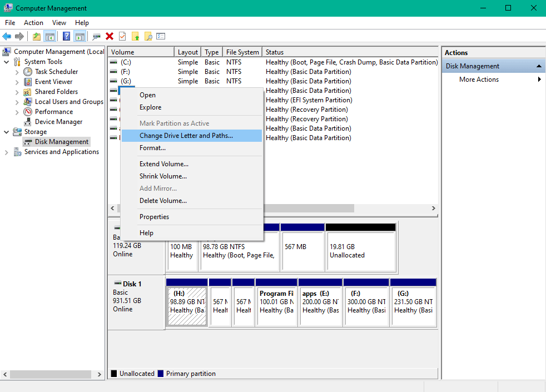Screen dimensions: 546x392
Task: Collapse the Disk Management actions section header
Action: tap(538, 66)
